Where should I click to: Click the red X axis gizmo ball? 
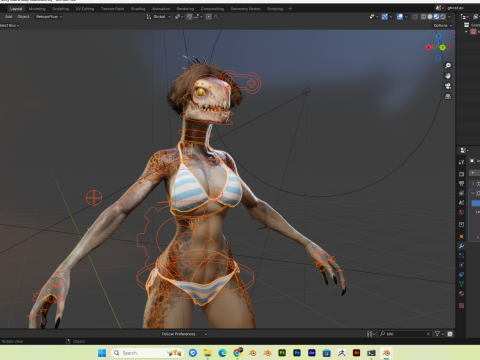[429, 47]
